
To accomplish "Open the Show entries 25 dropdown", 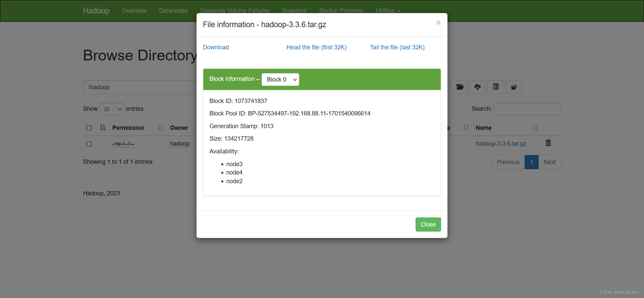I will tap(112, 109).
